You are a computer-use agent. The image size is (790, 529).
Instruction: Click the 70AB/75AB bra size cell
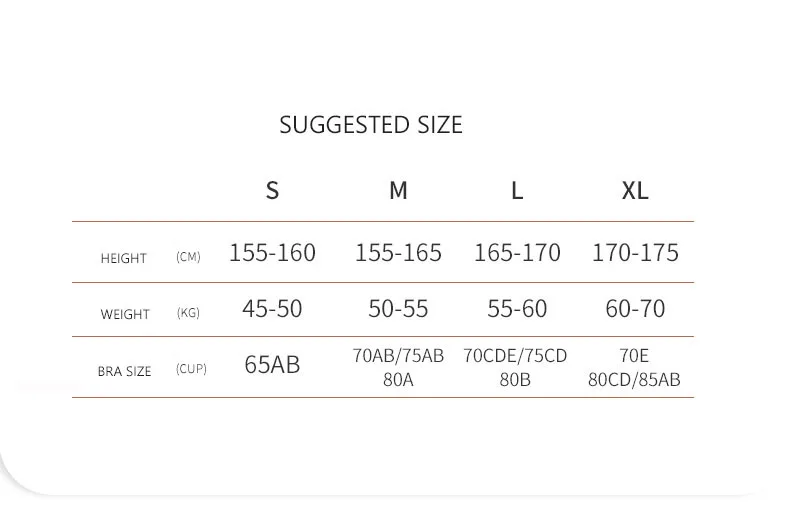(x=398, y=356)
